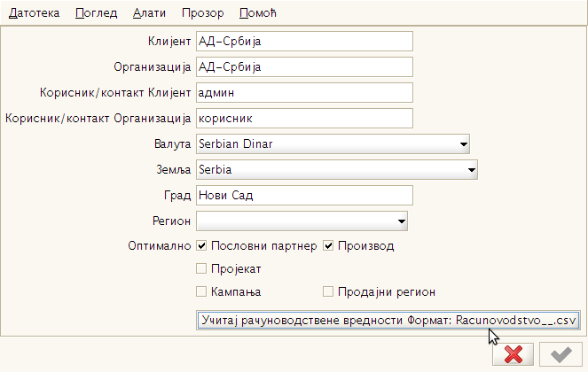Click the red X cancel icon button

(x=512, y=354)
